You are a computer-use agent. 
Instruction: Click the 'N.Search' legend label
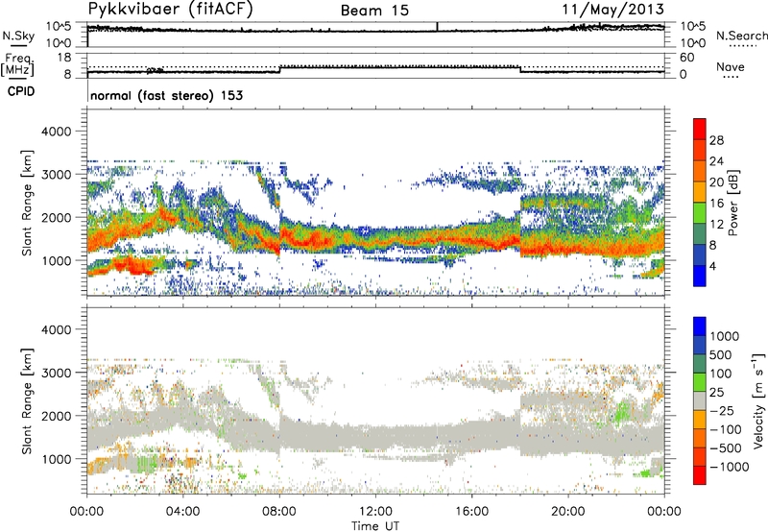coord(741,36)
